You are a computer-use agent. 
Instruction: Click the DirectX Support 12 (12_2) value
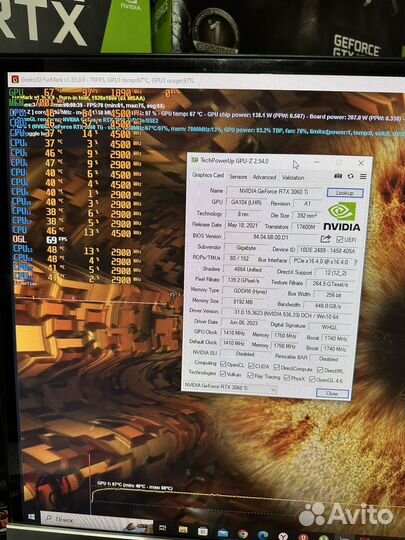[335, 273]
